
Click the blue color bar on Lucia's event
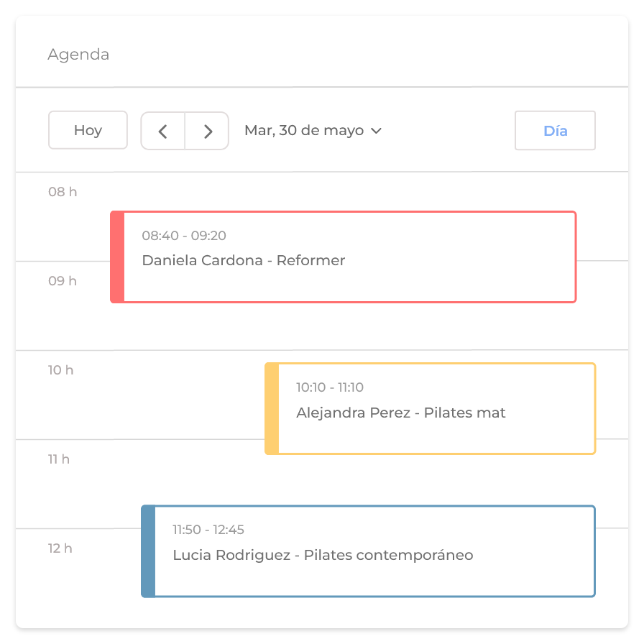(x=148, y=551)
